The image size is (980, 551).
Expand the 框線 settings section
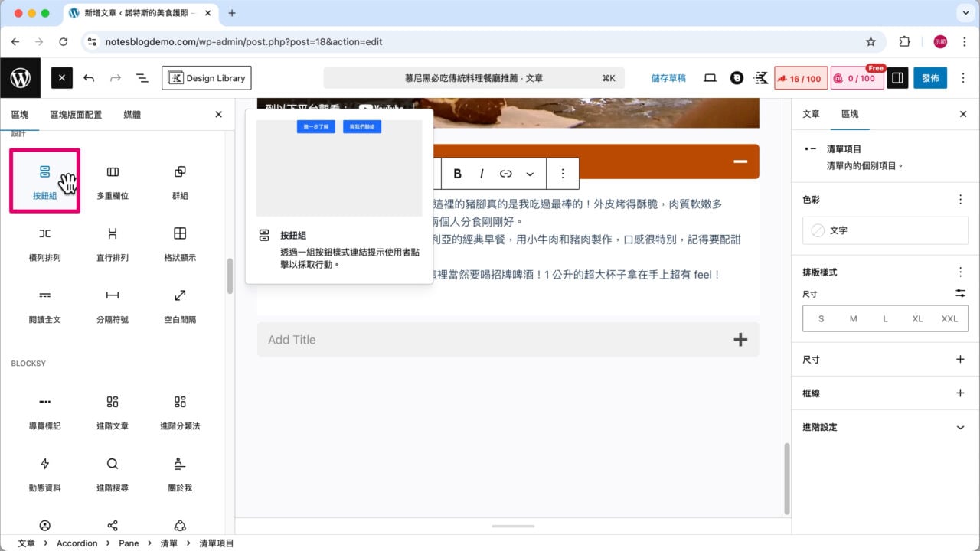point(885,393)
